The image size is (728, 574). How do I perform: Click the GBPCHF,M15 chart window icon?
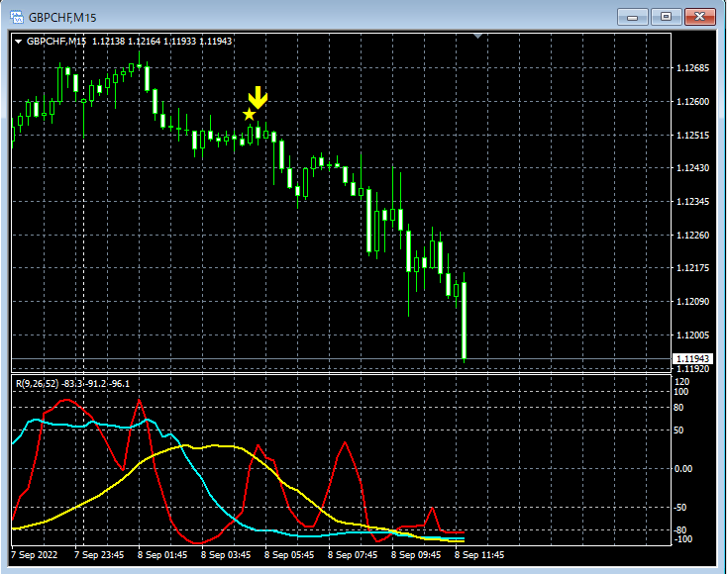pyautogui.click(x=17, y=17)
